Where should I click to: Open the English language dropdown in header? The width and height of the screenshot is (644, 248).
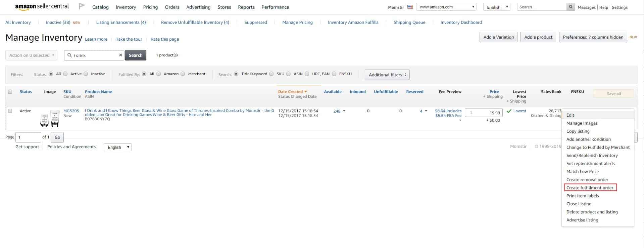pyautogui.click(x=497, y=7)
